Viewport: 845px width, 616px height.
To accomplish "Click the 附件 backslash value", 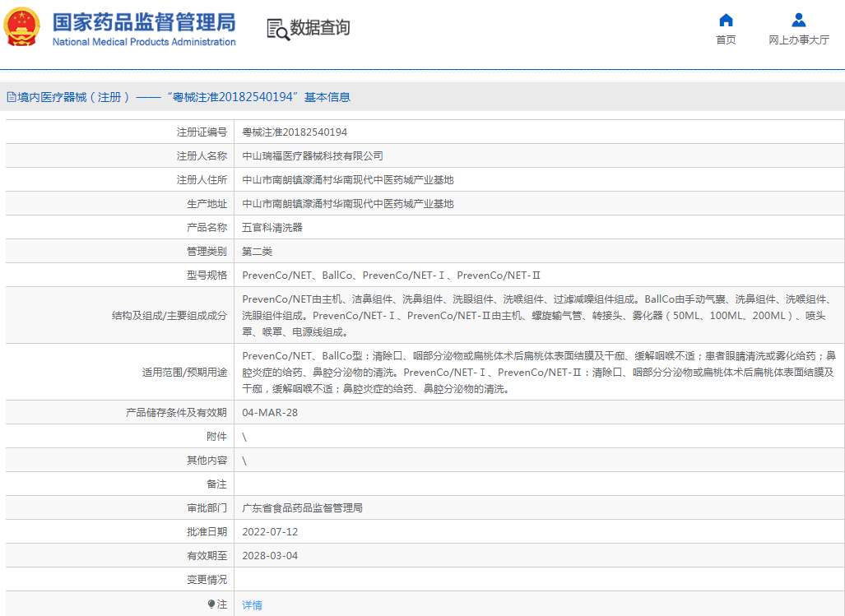I will pos(244,437).
